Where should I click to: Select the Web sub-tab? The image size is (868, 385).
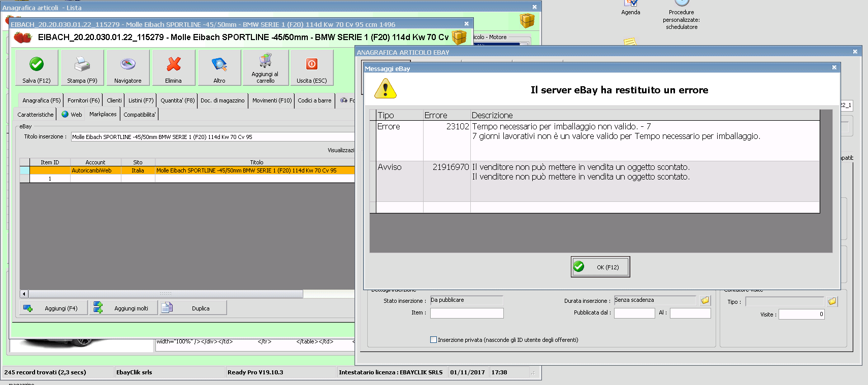[72, 115]
